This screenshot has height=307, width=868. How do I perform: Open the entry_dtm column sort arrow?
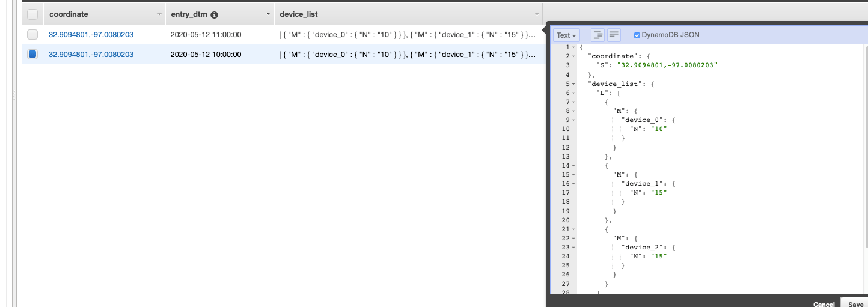pyautogui.click(x=268, y=14)
